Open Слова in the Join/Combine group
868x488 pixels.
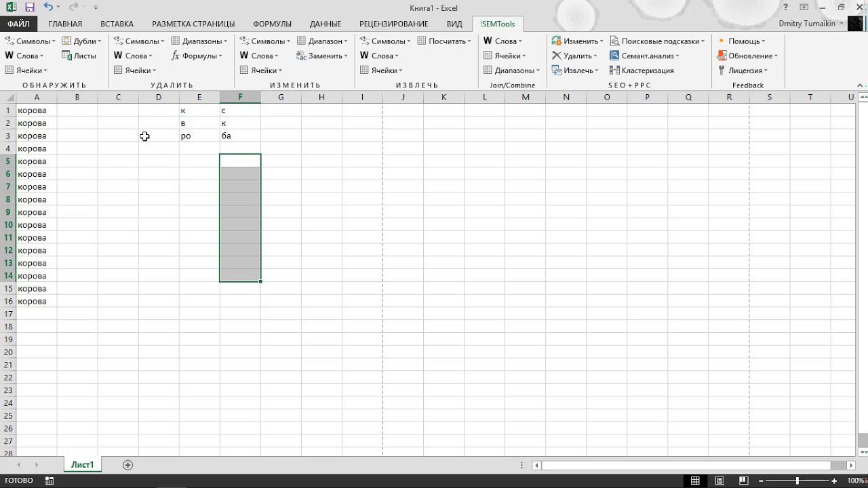click(x=502, y=41)
